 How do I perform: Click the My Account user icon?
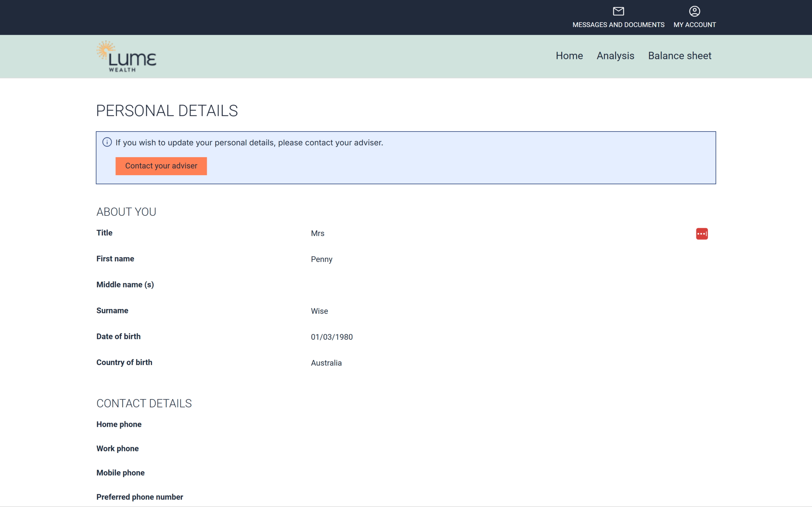tap(694, 11)
